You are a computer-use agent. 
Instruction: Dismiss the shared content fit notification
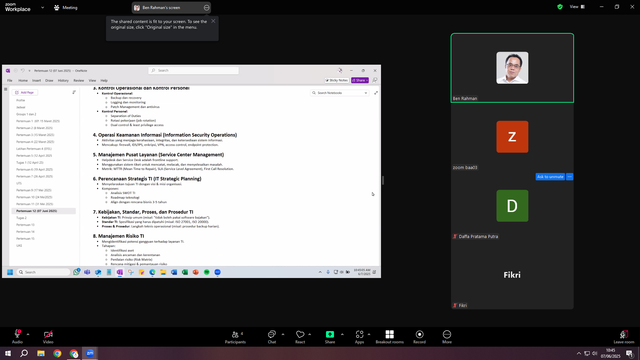tap(213, 21)
